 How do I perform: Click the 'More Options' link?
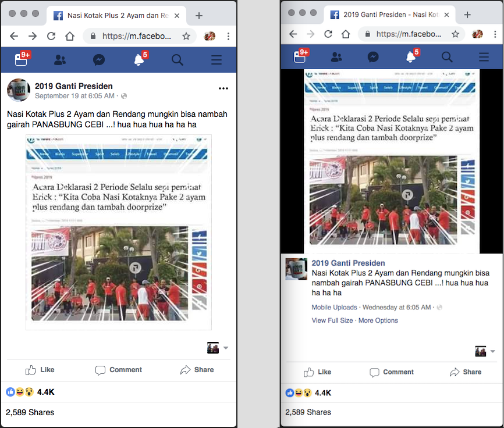(378, 320)
